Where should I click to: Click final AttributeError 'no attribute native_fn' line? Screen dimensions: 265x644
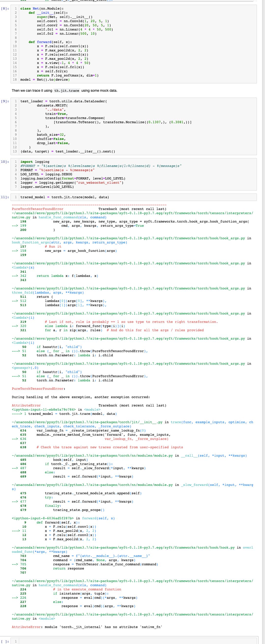pyautogui.click(x=87, y=627)
